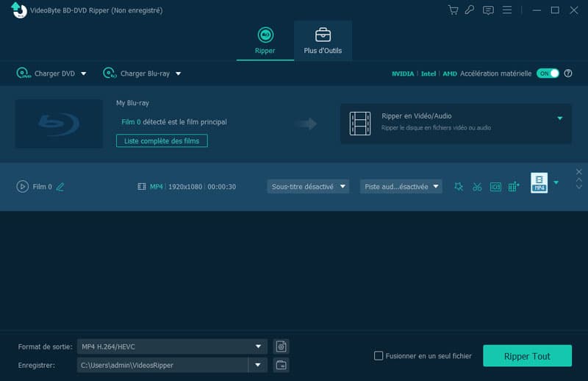Open output folder icon next to save path
This screenshot has width=588, height=381.
coord(280,366)
